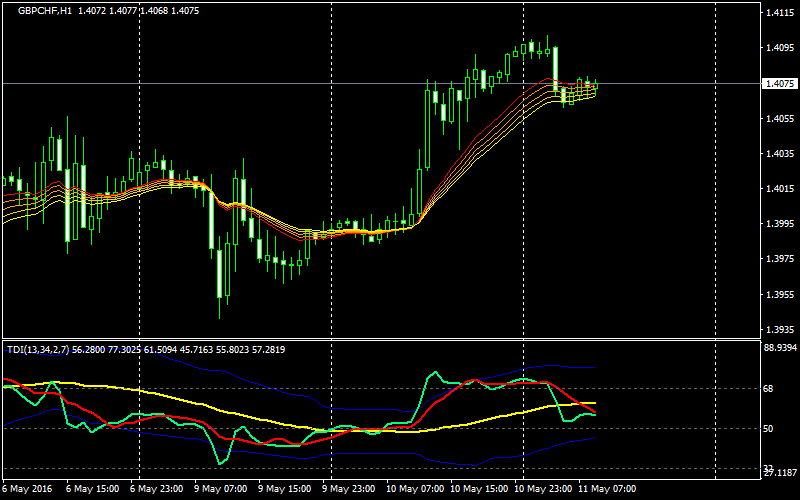Click the 1.3975 price axis label

coord(780,259)
